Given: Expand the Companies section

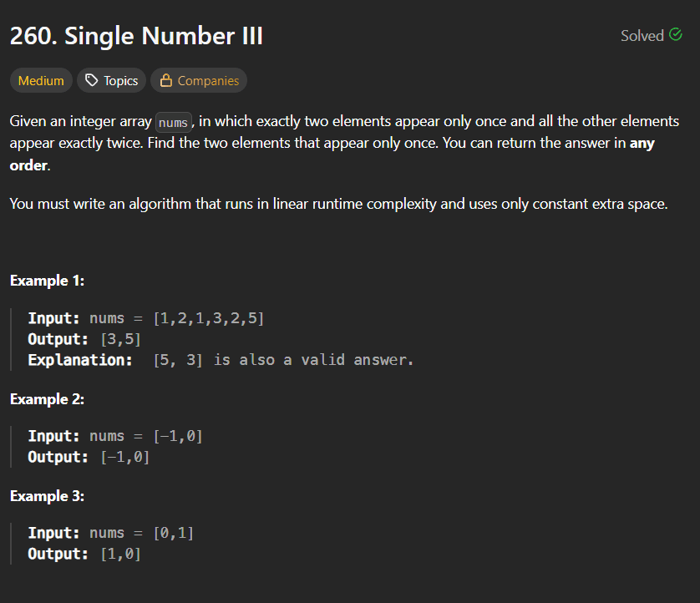Looking at the screenshot, I should tap(198, 80).
